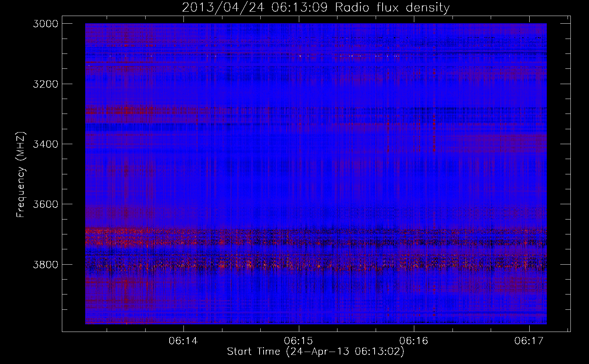Click the 06:17 time axis label
This screenshot has height=364, width=589.
529,341
